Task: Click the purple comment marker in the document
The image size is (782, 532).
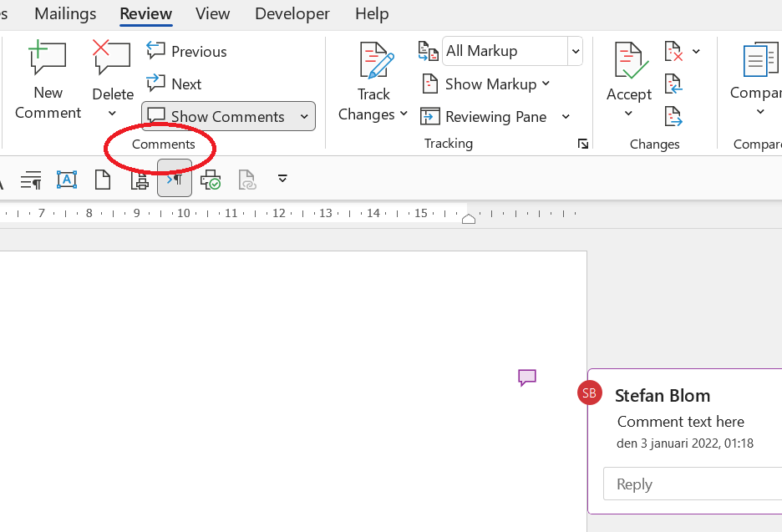Action: (x=527, y=377)
